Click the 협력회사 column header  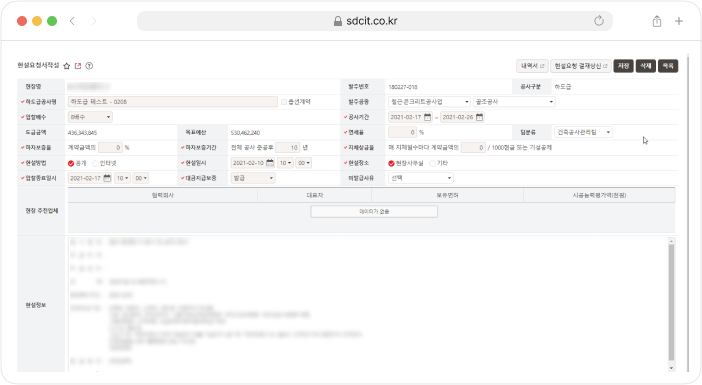pyautogui.click(x=163, y=195)
